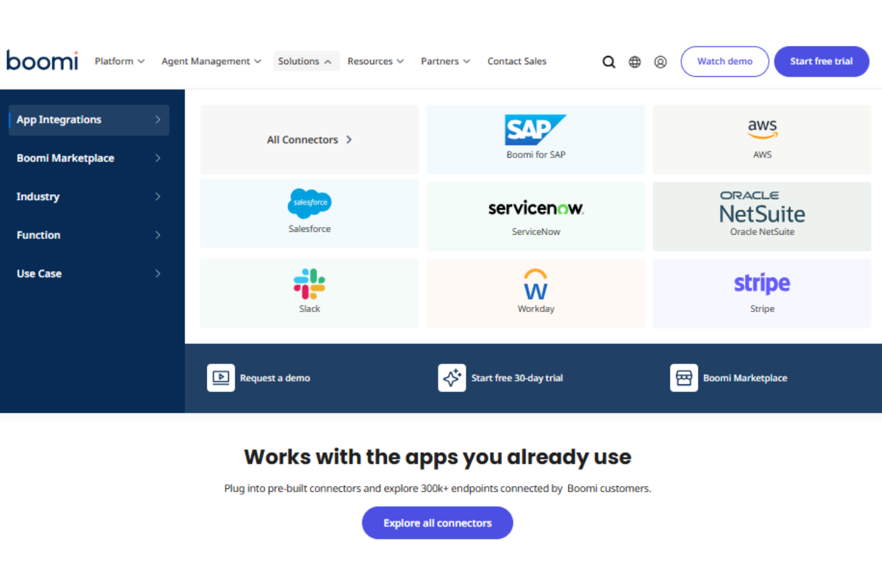Click the heading Works with the apps you already use
This screenshot has width=882, height=588.
(437, 457)
